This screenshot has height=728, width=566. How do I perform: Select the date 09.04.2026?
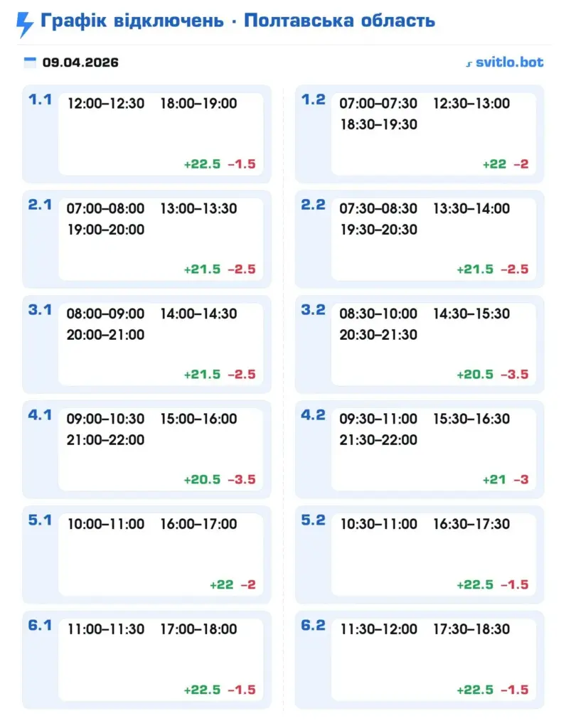80,63
